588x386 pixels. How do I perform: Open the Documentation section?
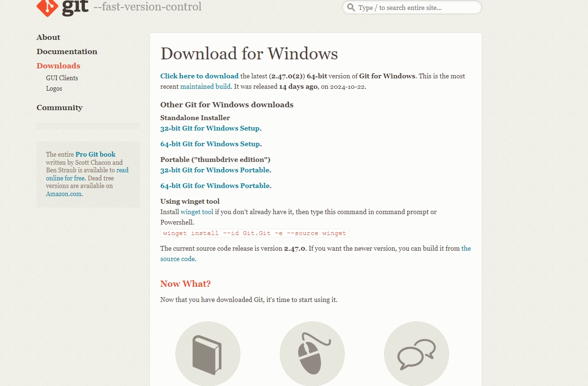click(67, 52)
